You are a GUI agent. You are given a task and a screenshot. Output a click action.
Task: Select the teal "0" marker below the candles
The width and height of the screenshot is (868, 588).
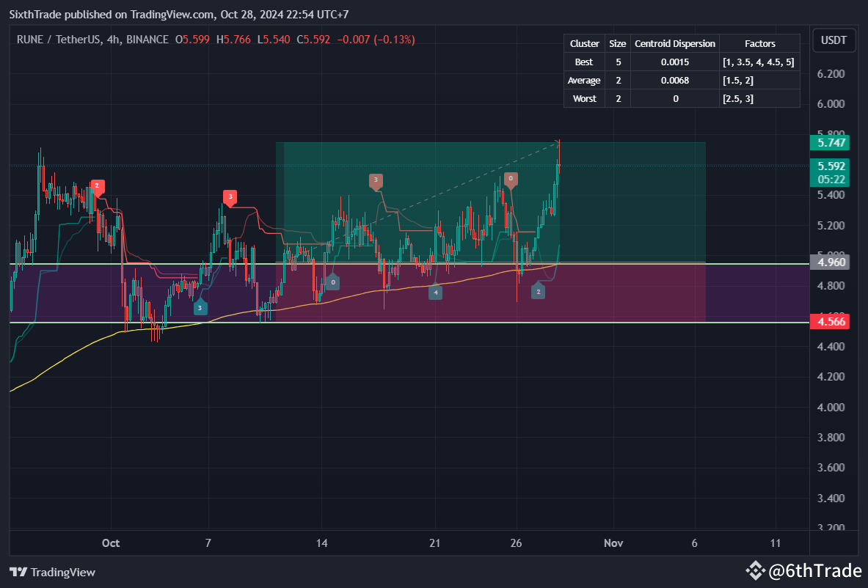tap(332, 281)
